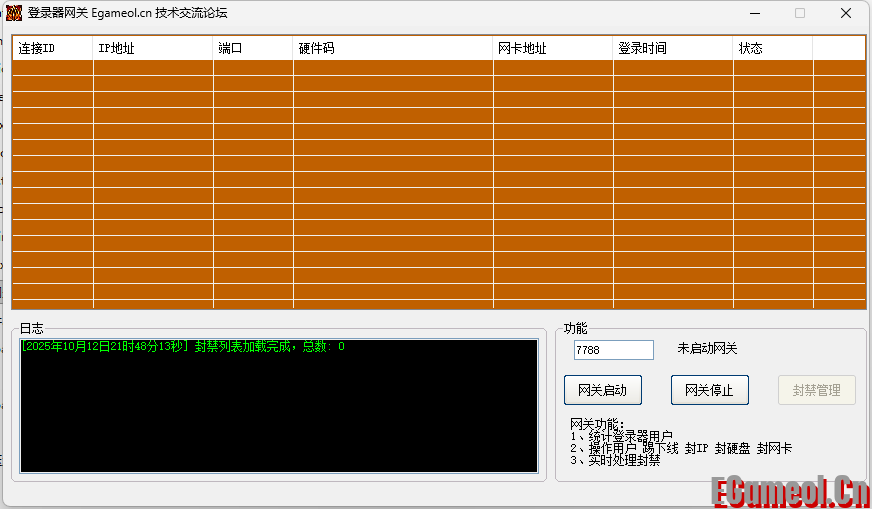The image size is (872, 509).
Task: Select the 状态 column header
Action: 772,48
